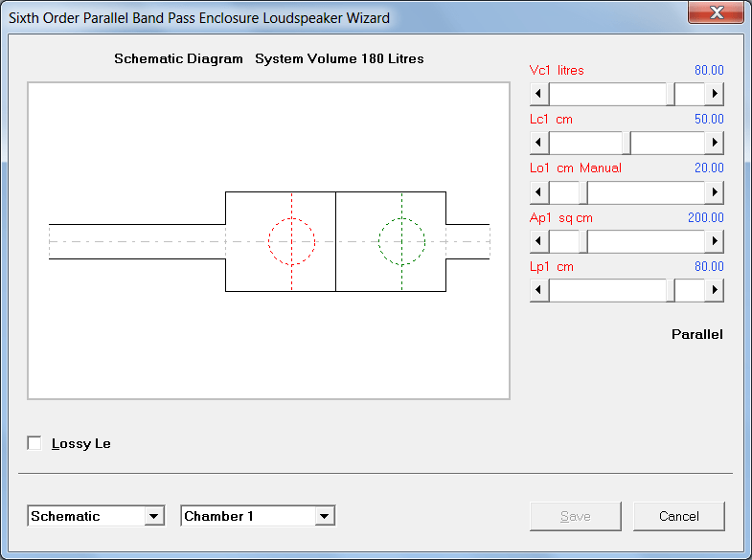Decrease Lp1 cm with left arrow
Screen dimensions: 752x560
(539, 290)
